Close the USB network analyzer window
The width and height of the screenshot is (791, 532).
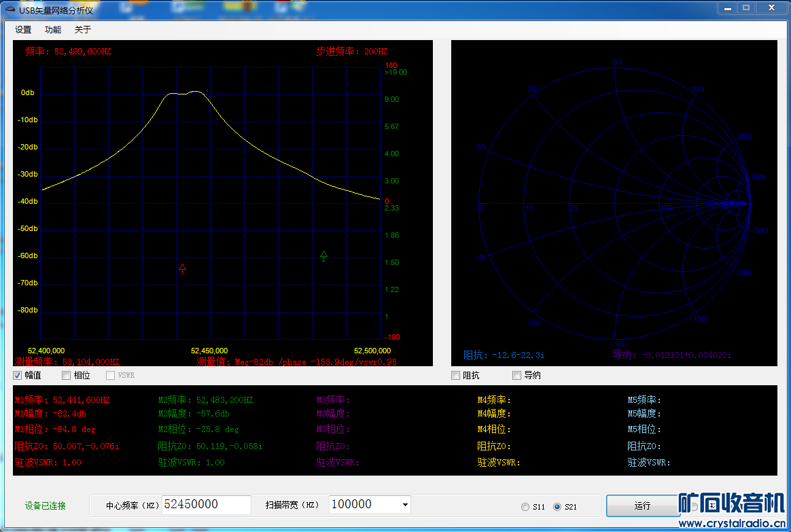[772, 7]
